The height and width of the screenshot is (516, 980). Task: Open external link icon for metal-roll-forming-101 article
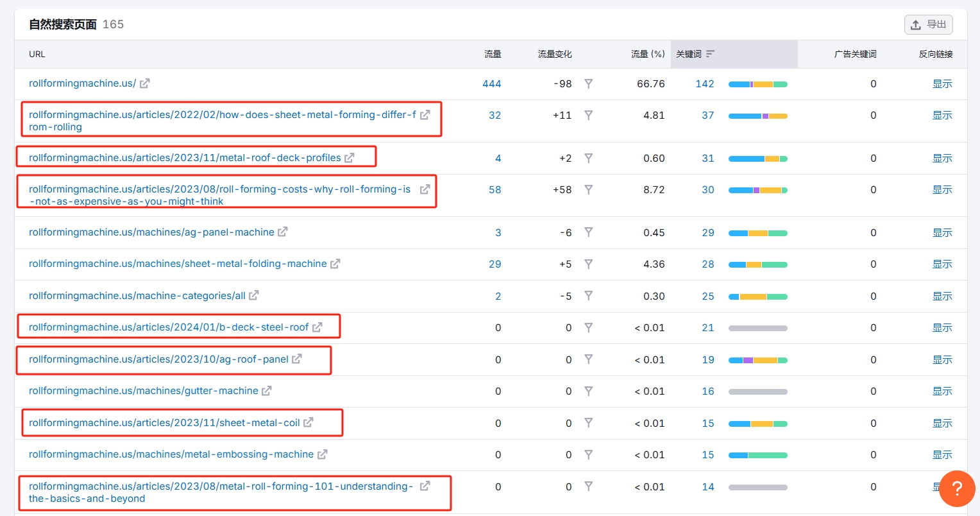click(425, 486)
